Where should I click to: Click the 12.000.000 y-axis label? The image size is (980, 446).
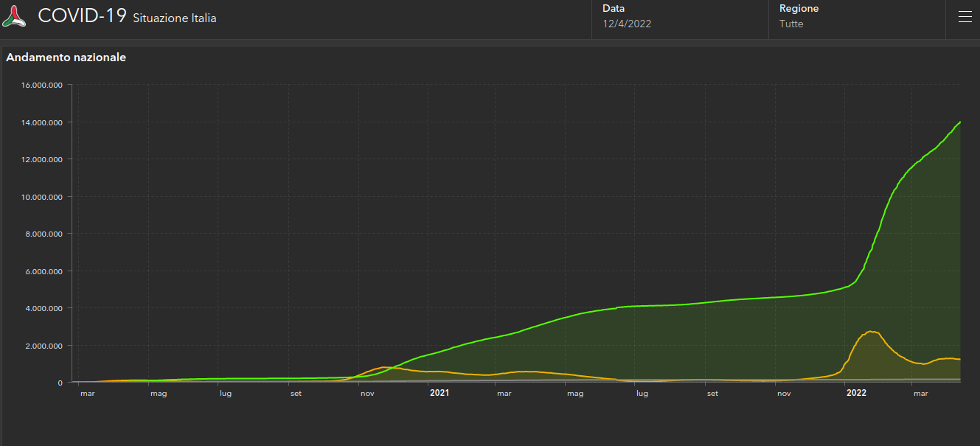41,159
